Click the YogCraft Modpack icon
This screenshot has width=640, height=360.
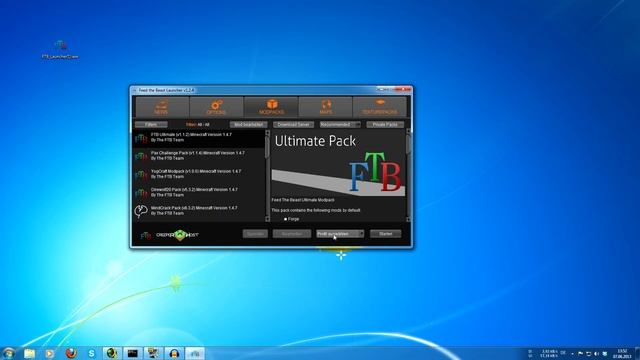[141, 175]
